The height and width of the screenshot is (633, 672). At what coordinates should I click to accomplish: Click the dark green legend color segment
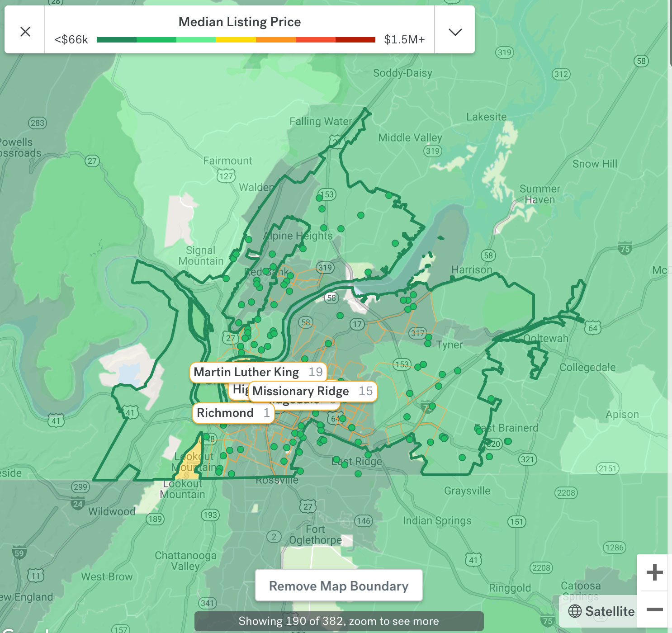(116, 40)
